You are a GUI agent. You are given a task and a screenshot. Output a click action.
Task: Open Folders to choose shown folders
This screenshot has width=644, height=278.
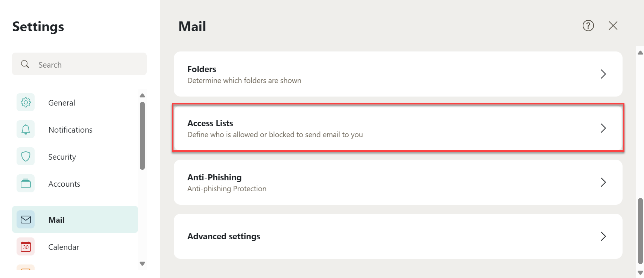(202, 69)
